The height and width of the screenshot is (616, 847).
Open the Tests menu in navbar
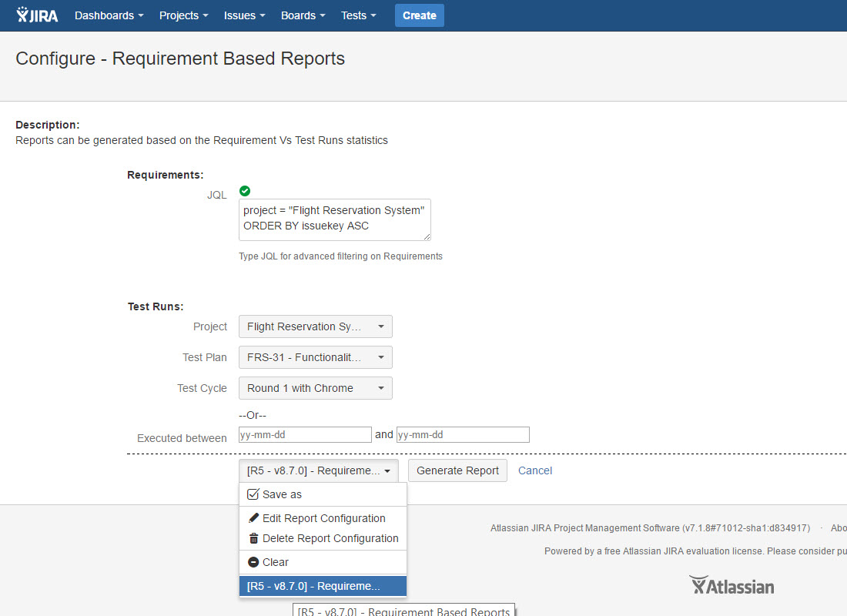click(x=359, y=15)
